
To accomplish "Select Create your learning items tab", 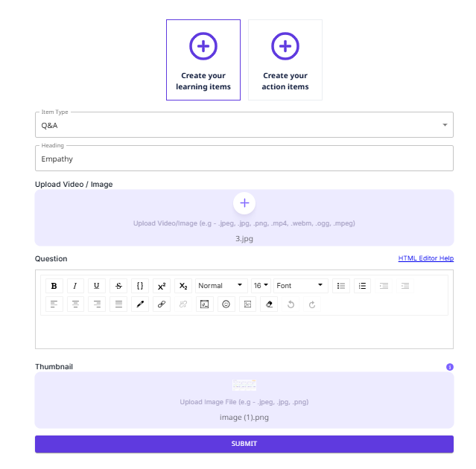I will coord(203,60).
